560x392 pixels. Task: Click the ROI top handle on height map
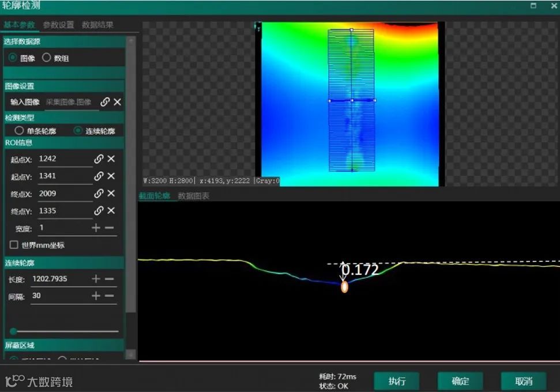pyautogui.click(x=351, y=30)
